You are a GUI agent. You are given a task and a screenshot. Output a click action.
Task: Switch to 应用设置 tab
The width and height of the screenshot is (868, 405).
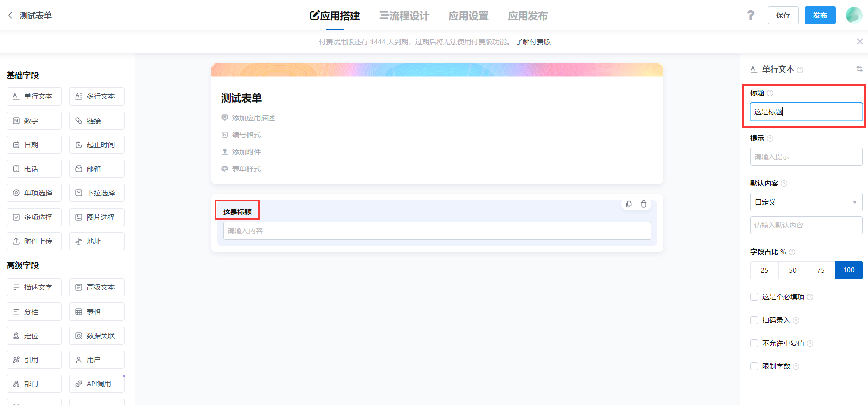[x=468, y=16]
